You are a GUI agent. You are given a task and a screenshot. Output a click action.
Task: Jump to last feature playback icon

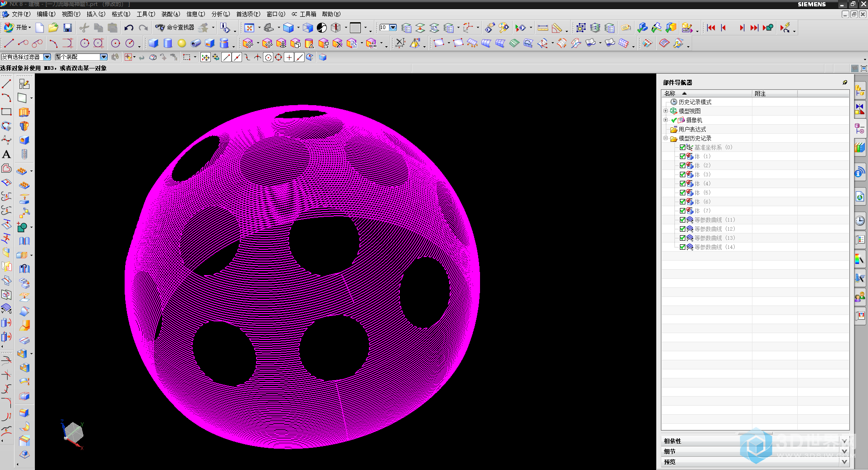(754, 28)
